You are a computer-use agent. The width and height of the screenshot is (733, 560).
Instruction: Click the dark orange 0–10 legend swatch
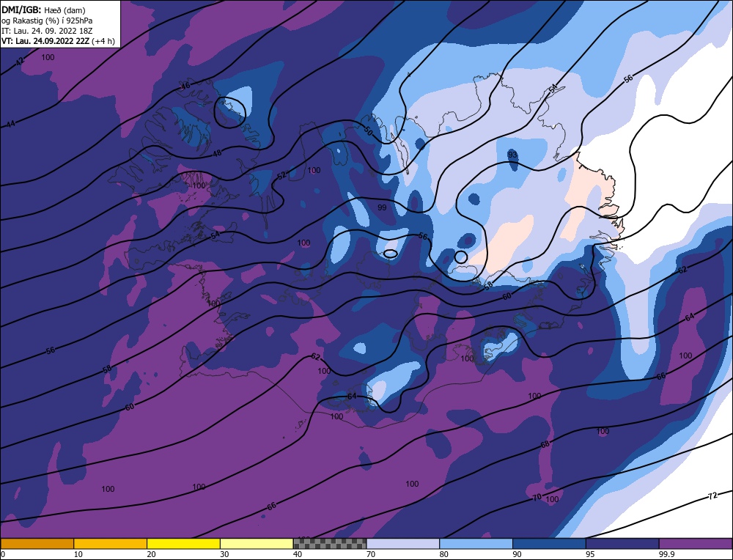click(37, 544)
